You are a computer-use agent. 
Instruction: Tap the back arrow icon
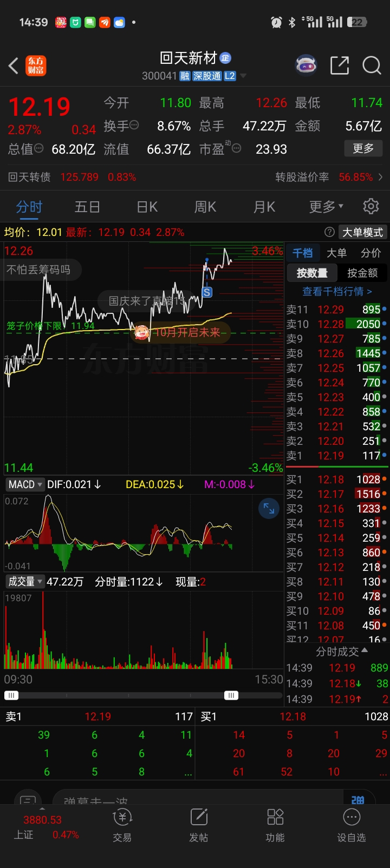(14, 65)
